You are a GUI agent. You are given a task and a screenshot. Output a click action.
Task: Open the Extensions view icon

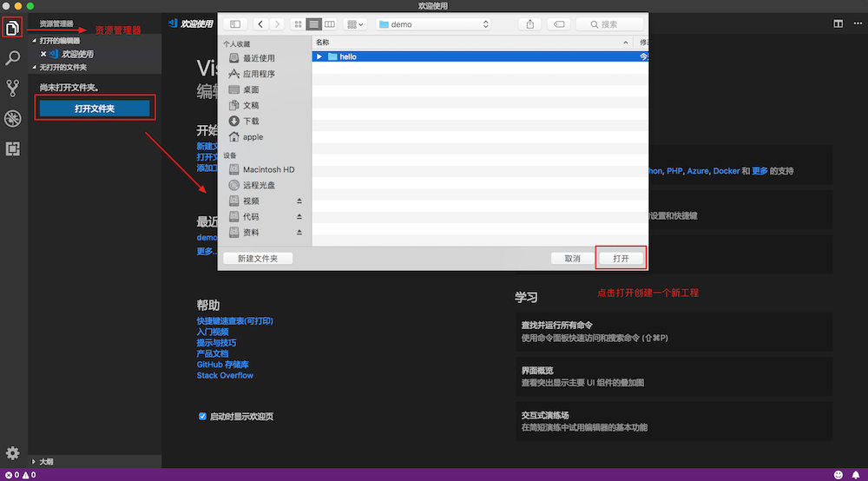coord(13,148)
